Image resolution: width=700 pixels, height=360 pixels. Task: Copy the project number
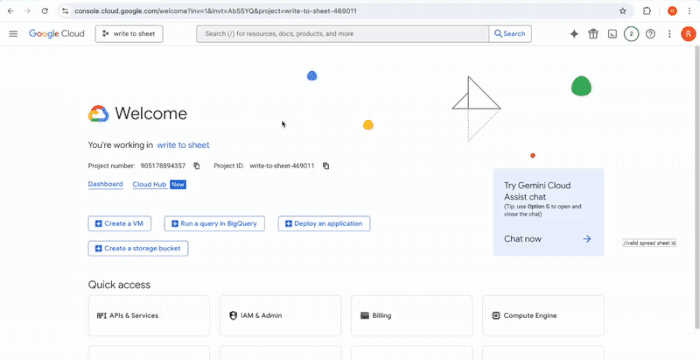[x=196, y=166]
